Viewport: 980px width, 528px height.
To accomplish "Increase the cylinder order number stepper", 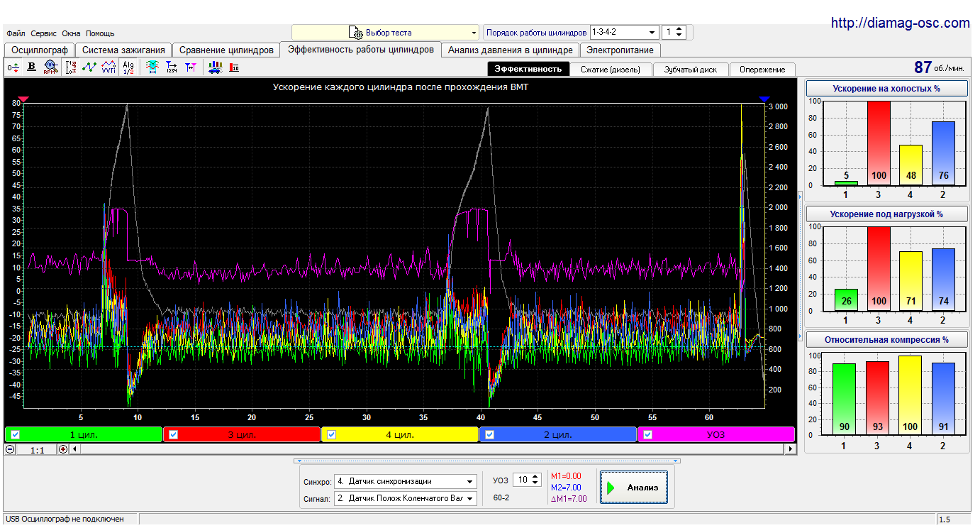I will tap(679, 29).
